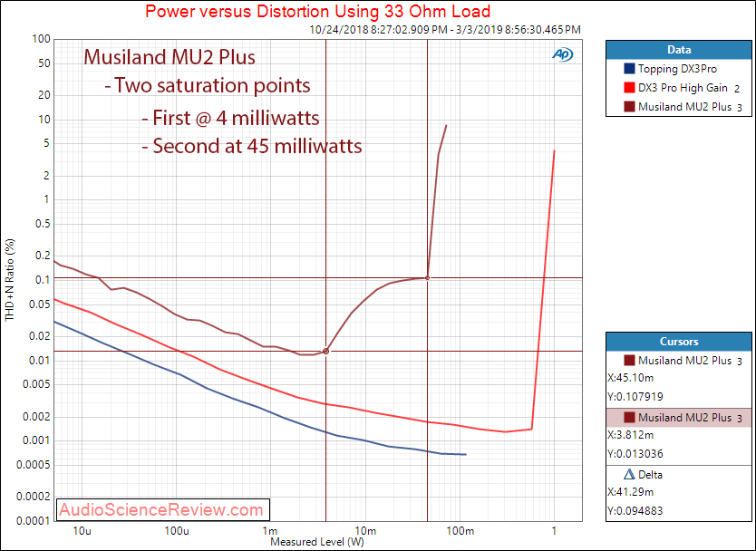Click the "100u" x-axis tick label

177,531
